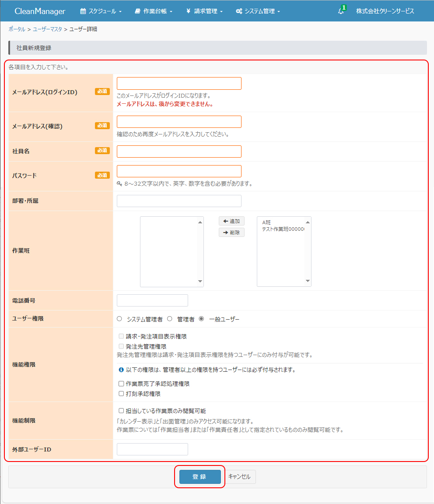
Task: Toggle 担当している作業票のみ閲覧可能 checkbox
Action: 122,411
